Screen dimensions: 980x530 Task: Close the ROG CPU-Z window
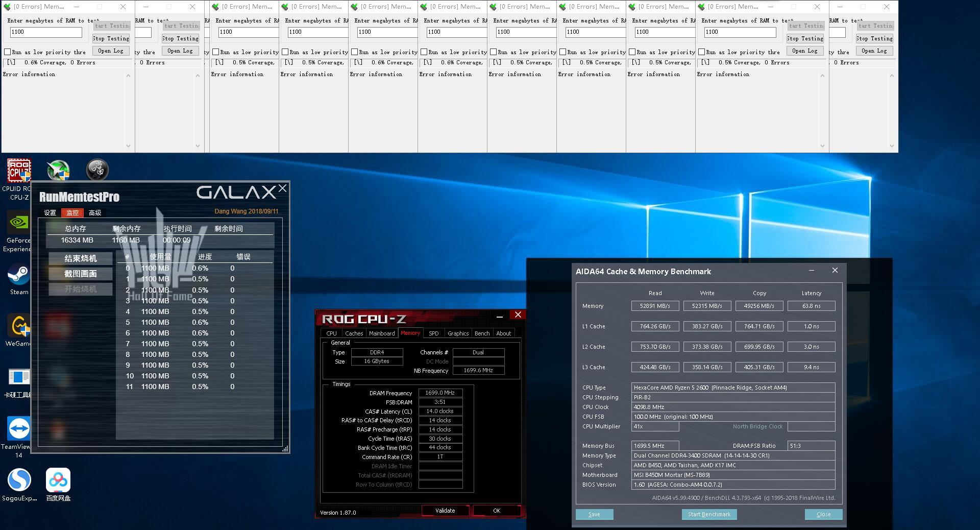pos(518,315)
